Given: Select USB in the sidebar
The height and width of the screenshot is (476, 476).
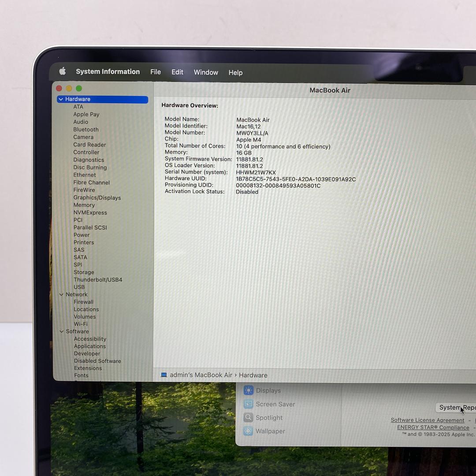Looking at the screenshot, I should (79, 287).
